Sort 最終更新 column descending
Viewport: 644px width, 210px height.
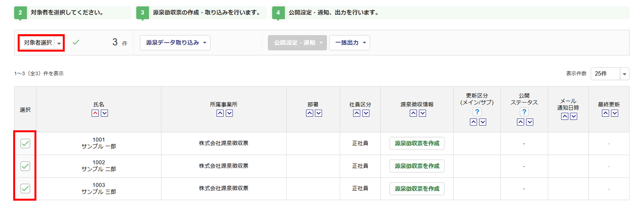pos(615,113)
